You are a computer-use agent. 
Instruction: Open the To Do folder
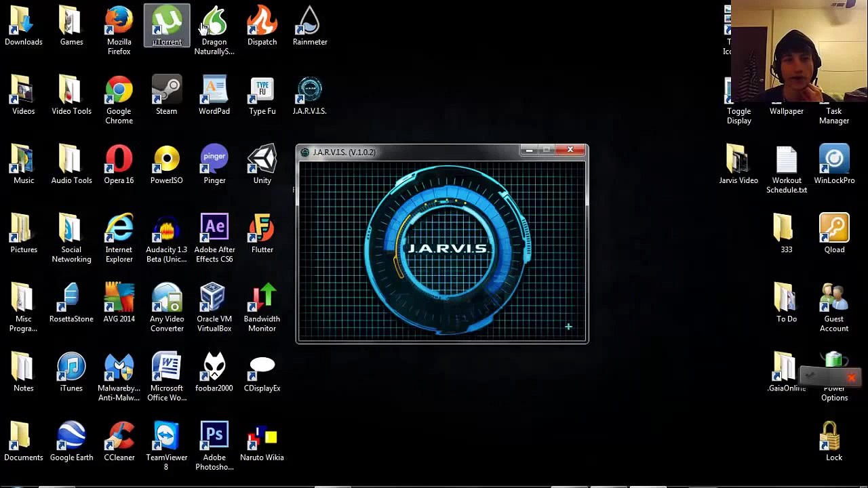[787, 302]
